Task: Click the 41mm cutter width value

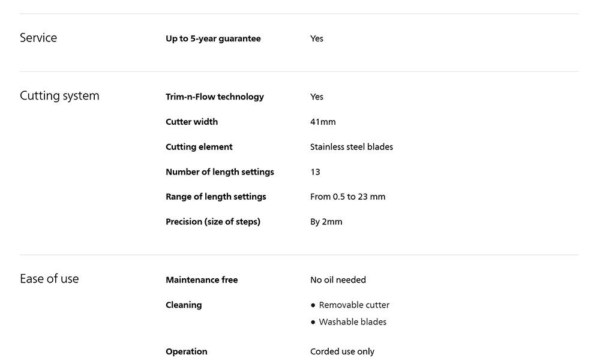Action: click(x=323, y=122)
